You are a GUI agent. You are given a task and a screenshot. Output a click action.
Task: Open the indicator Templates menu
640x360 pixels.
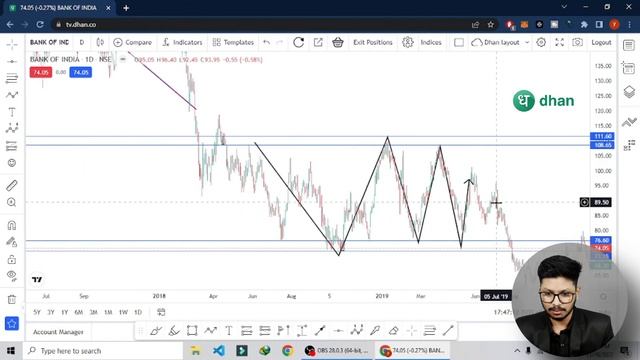click(233, 42)
